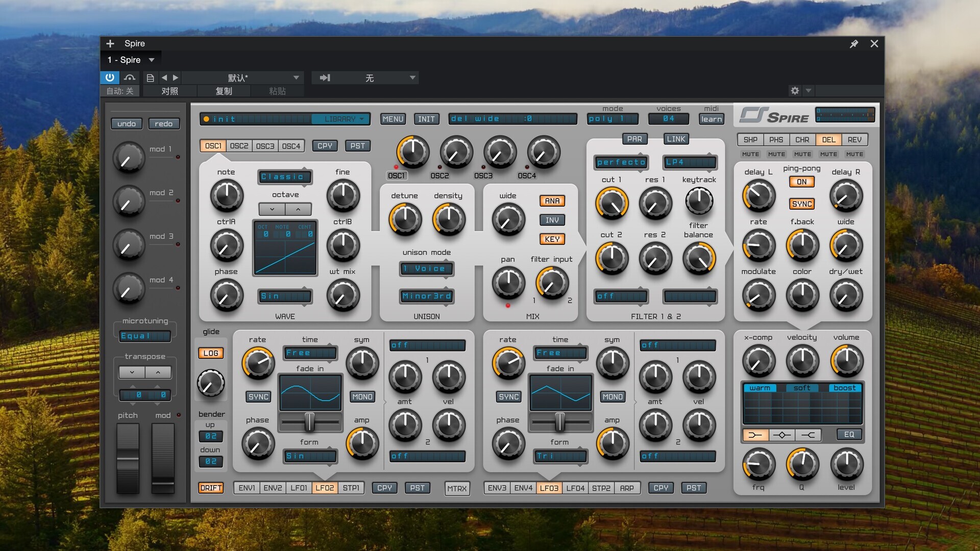
Task: Click transpose up arrow button
Action: pos(158,372)
